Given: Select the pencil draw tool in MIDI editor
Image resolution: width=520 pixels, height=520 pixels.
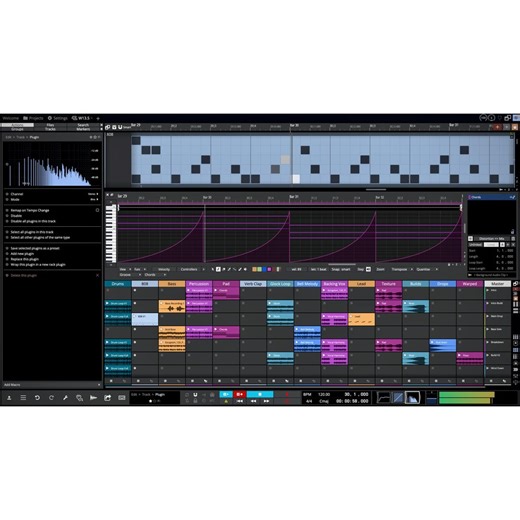Looking at the screenshot, I should tap(218, 269).
